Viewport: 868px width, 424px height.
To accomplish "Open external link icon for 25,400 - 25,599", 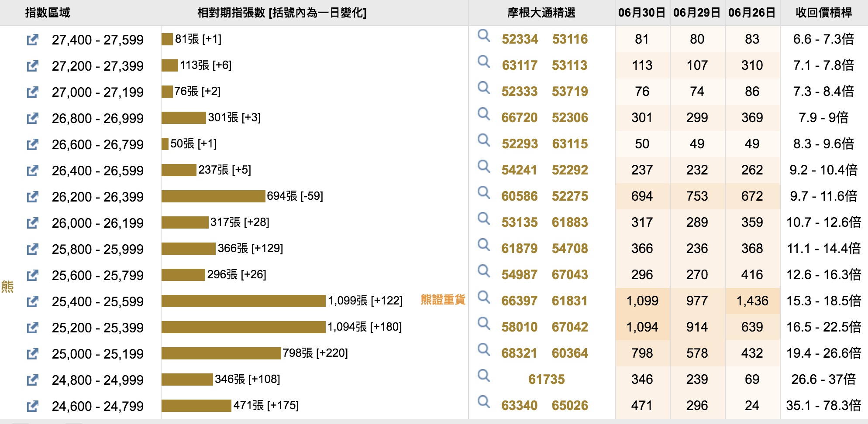I will 32,301.
